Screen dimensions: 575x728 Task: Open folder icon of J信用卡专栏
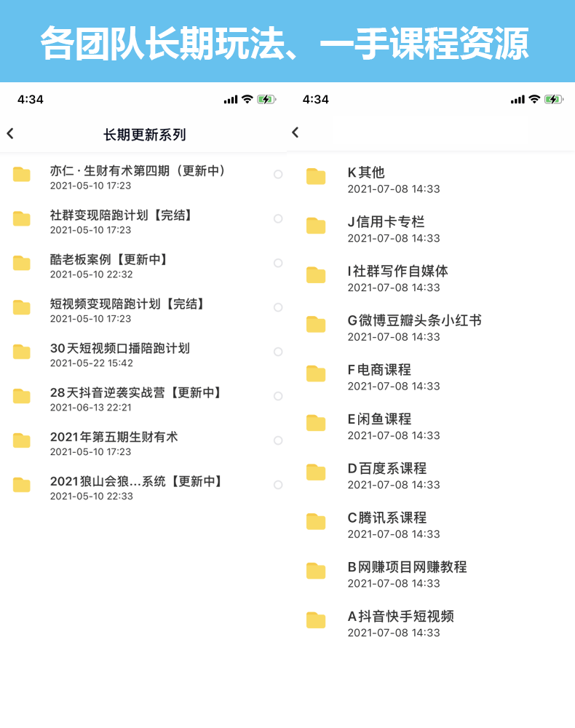click(x=316, y=226)
